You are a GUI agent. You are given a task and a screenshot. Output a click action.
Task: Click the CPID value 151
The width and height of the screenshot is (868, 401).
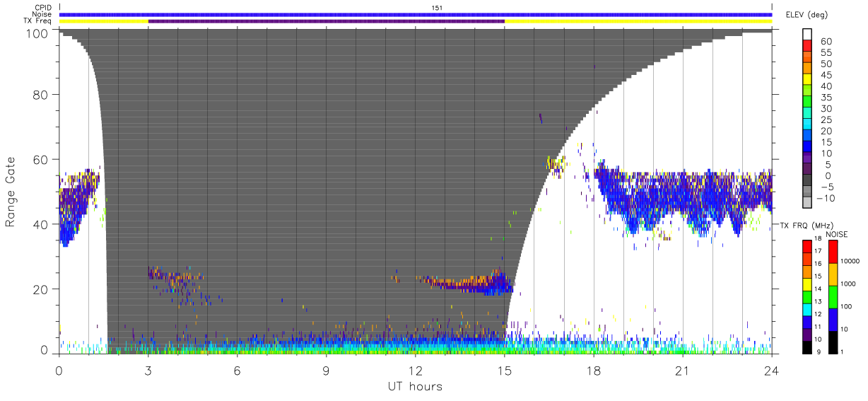coord(437,8)
